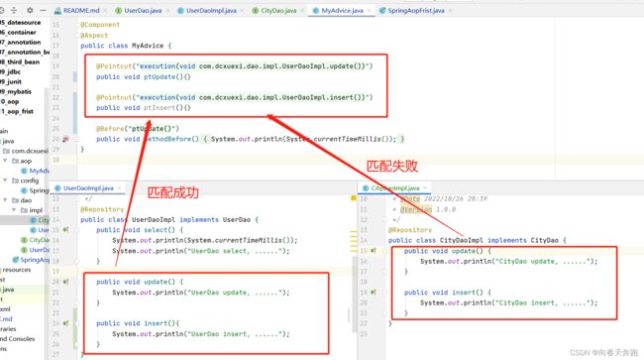Close the CityDaoImpl.java editor tab
The image size is (644, 360).
click(425, 187)
